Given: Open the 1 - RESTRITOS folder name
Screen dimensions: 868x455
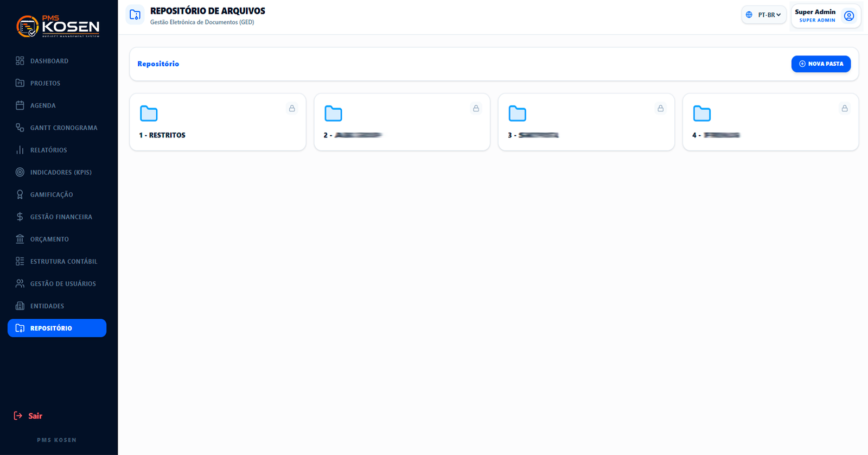Looking at the screenshot, I should 162,135.
